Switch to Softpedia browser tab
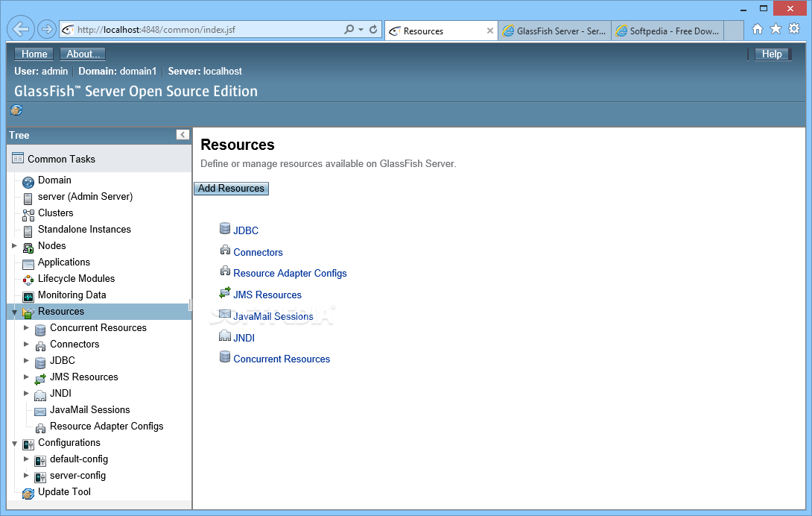812x516 pixels. (667, 31)
